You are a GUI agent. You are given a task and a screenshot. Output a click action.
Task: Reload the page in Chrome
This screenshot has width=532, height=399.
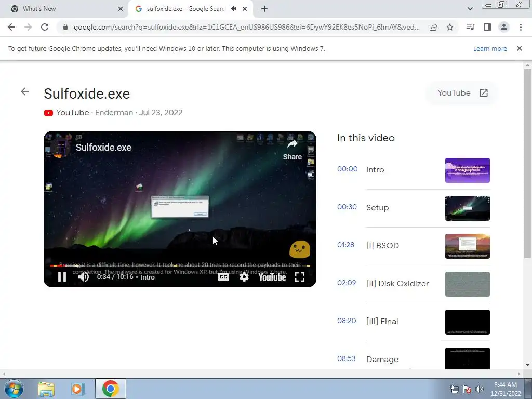coord(45,27)
